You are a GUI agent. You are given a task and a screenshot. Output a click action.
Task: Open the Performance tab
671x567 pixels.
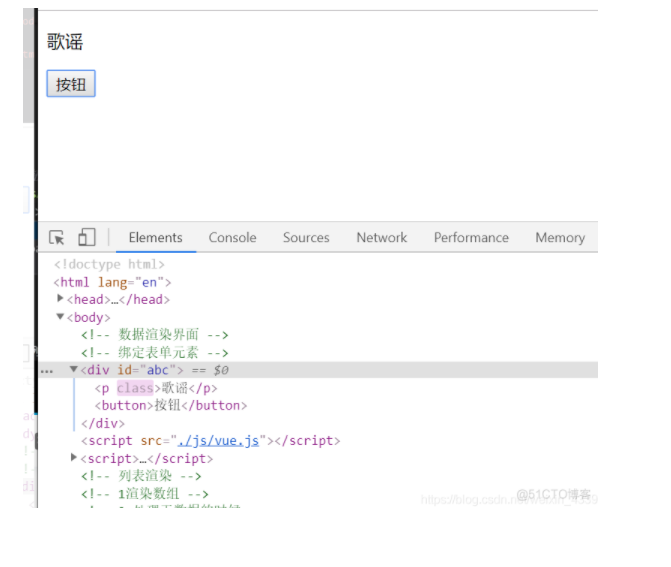click(471, 237)
